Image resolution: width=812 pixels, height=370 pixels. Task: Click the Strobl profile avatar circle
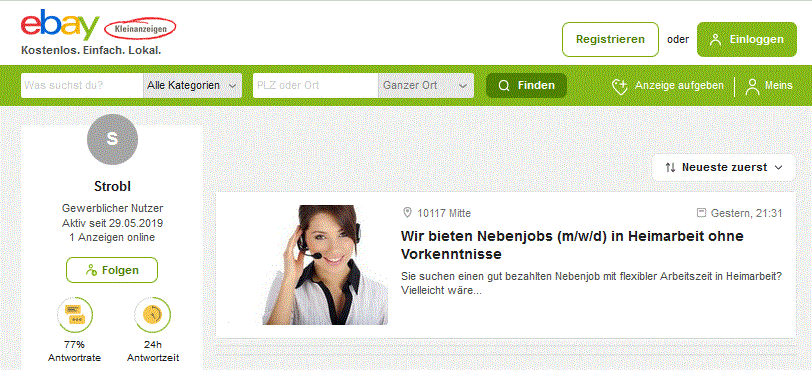pos(112,139)
